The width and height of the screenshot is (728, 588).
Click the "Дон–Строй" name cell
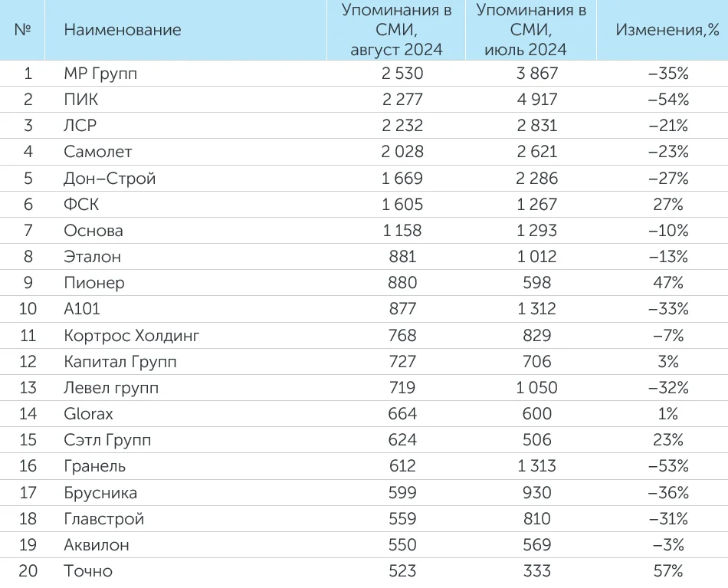pos(110,179)
